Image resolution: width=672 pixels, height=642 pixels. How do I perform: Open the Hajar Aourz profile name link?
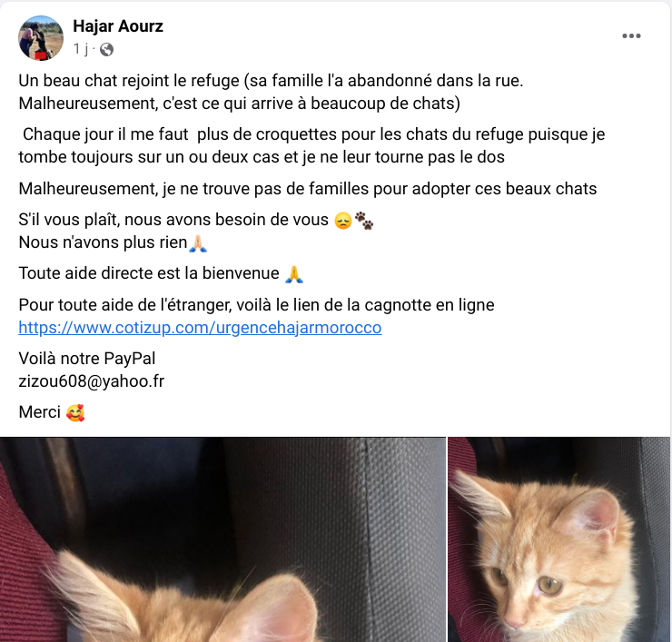click(x=118, y=26)
